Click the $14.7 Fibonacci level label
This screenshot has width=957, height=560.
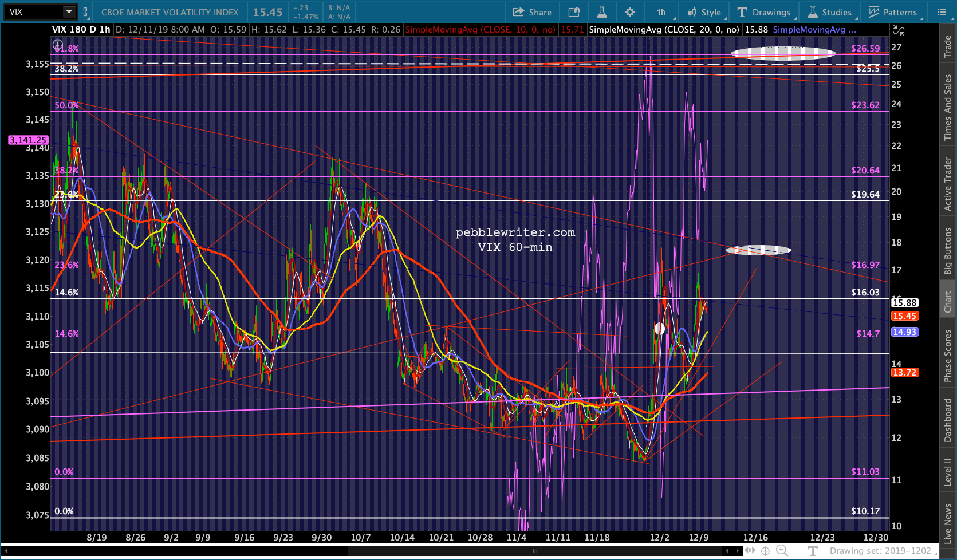pos(868,334)
